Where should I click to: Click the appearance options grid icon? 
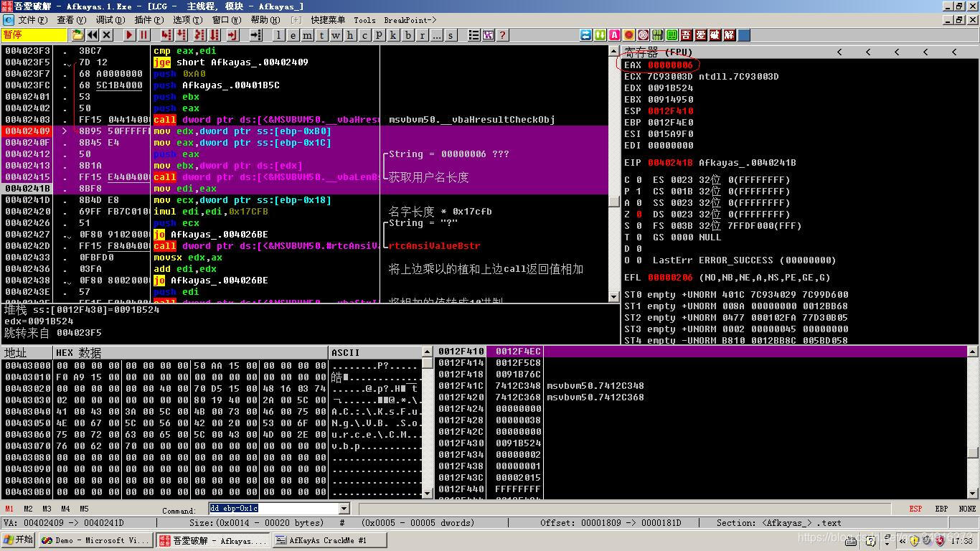pyautogui.click(x=488, y=34)
